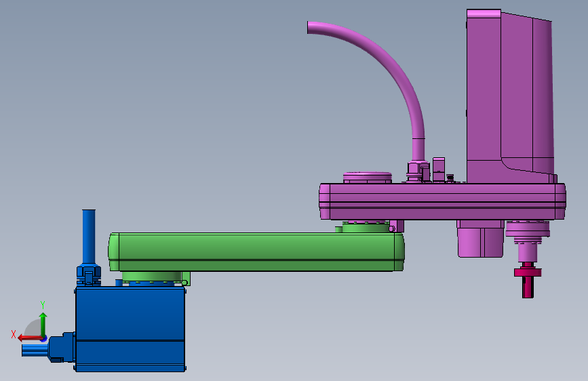588x381 pixels.
Task: Select the blue vertical cable tube on the base
Action: tap(88, 237)
